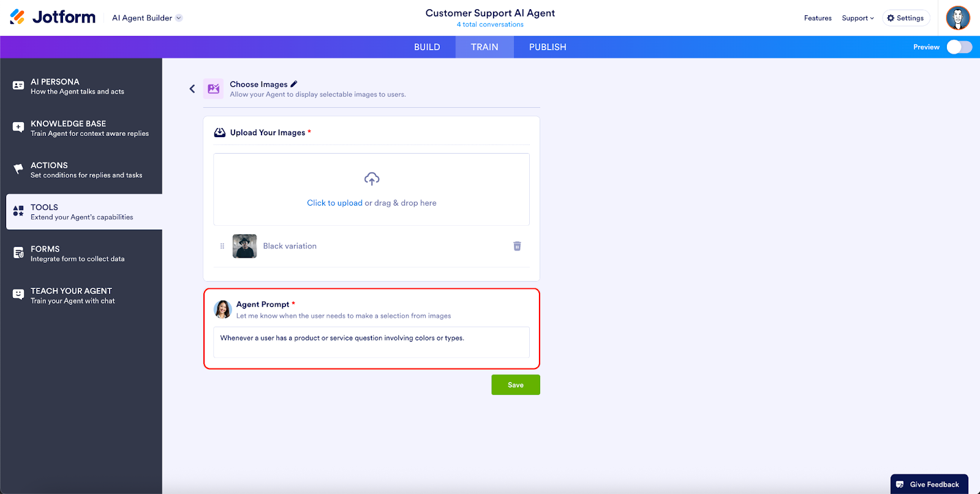Screen dimensions: 980x494
Task: Open the Forms sidebar section
Action: (81, 253)
